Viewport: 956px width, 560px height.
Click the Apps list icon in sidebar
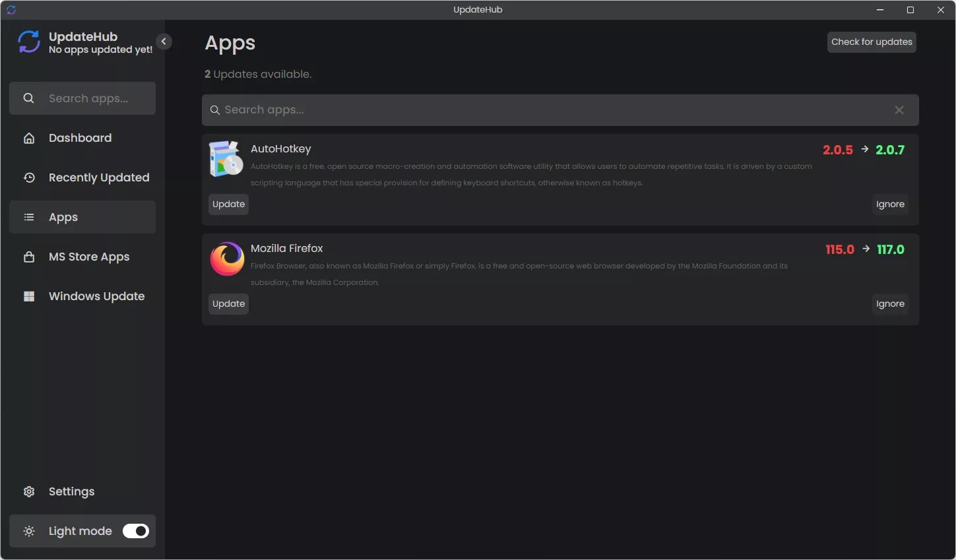coord(29,217)
